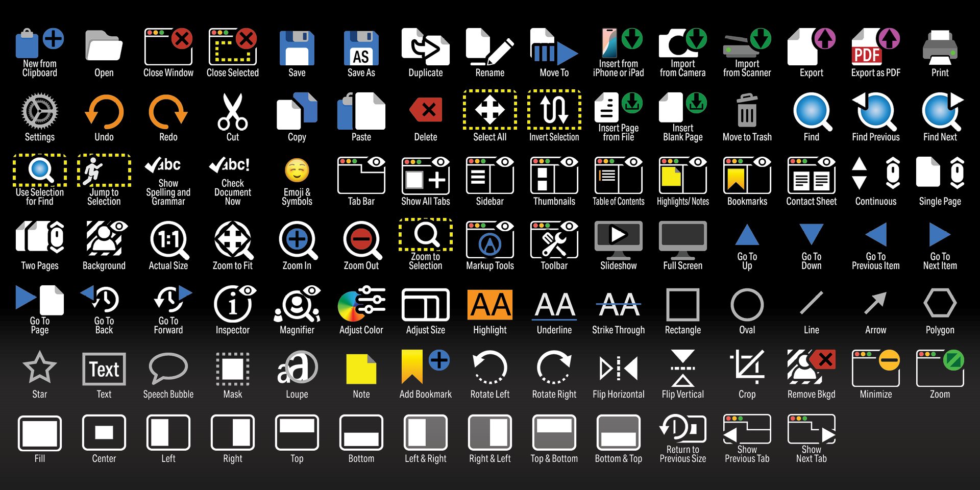Start the Slideshow icon
This screenshot has width=980, height=490.
coord(619,240)
